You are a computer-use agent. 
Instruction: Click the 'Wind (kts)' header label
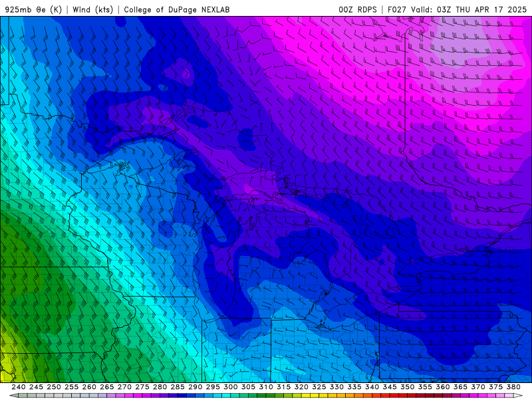92,9
